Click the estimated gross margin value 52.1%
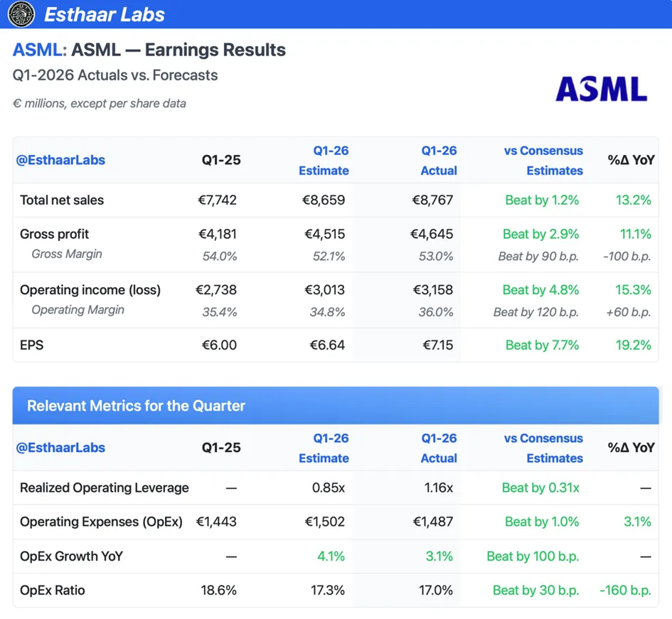 [x=329, y=256]
